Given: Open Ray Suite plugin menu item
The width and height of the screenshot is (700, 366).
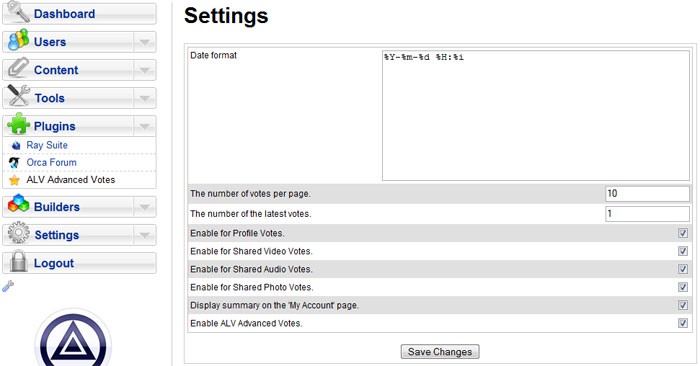Looking at the screenshot, I should tap(47, 145).
